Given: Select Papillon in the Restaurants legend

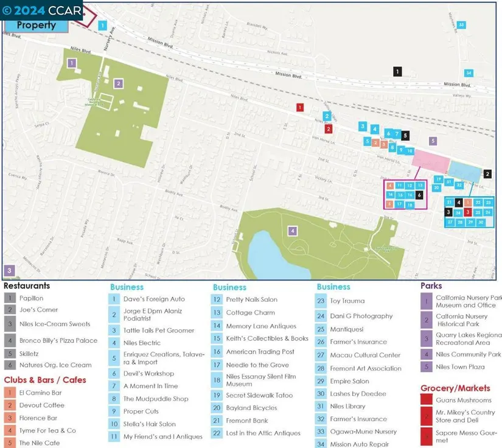Looking at the screenshot, I should pyautogui.click(x=32, y=299).
